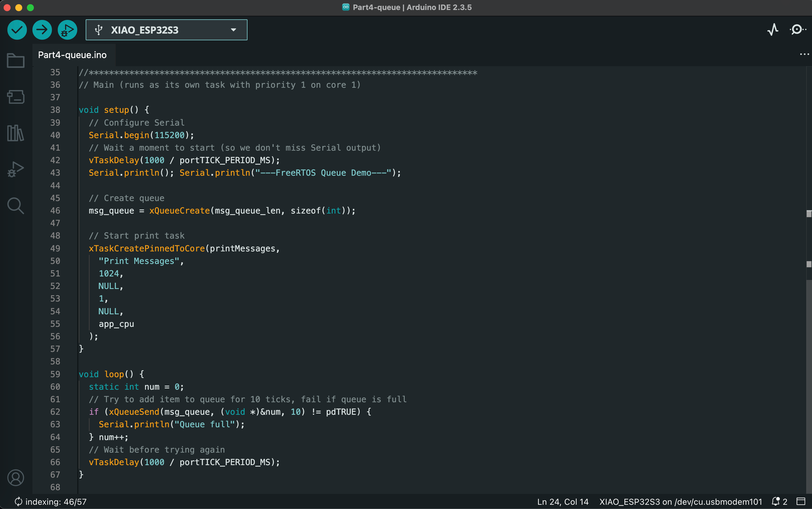The width and height of the screenshot is (812, 509).
Task: Select the Part4-queue.ino tab
Action: pyautogui.click(x=72, y=55)
